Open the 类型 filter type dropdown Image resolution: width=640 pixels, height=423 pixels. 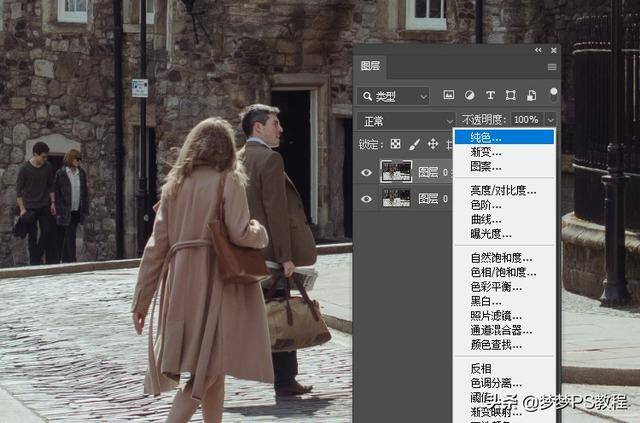(x=393, y=96)
